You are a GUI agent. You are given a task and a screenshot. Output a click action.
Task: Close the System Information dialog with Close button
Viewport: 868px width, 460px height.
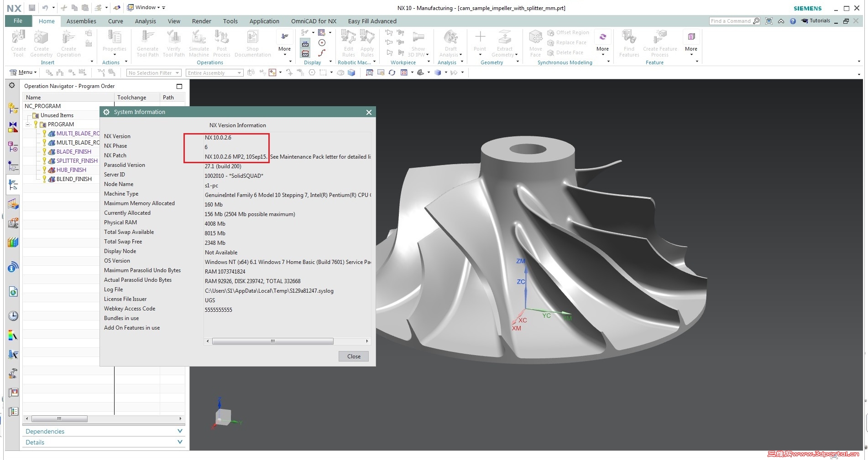coord(354,357)
